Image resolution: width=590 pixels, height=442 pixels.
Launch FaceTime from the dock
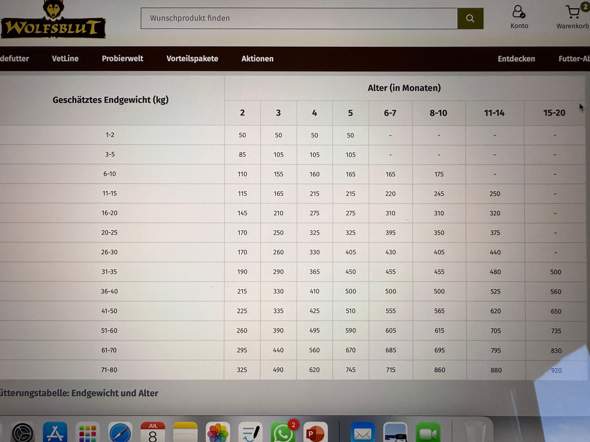(x=428, y=433)
